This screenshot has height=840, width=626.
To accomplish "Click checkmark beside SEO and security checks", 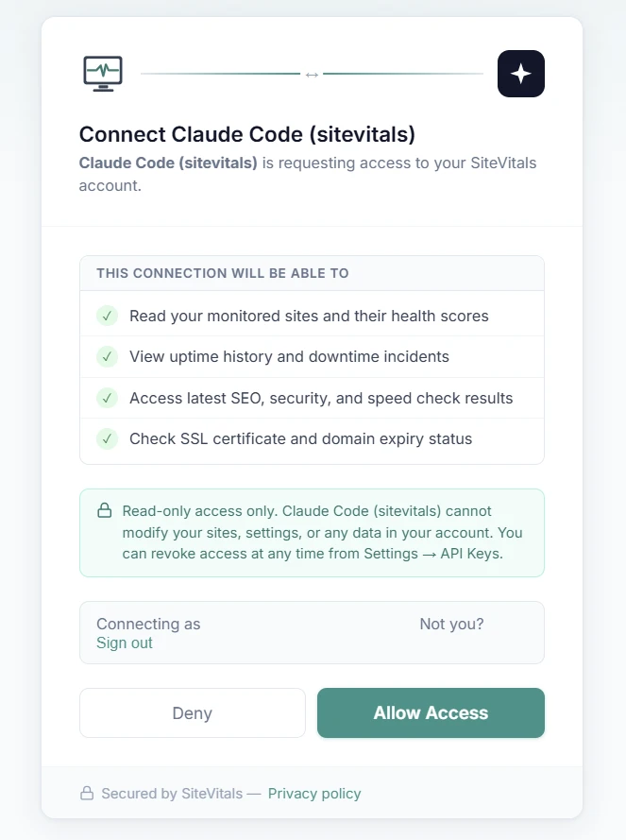I will (x=107, y=398).
